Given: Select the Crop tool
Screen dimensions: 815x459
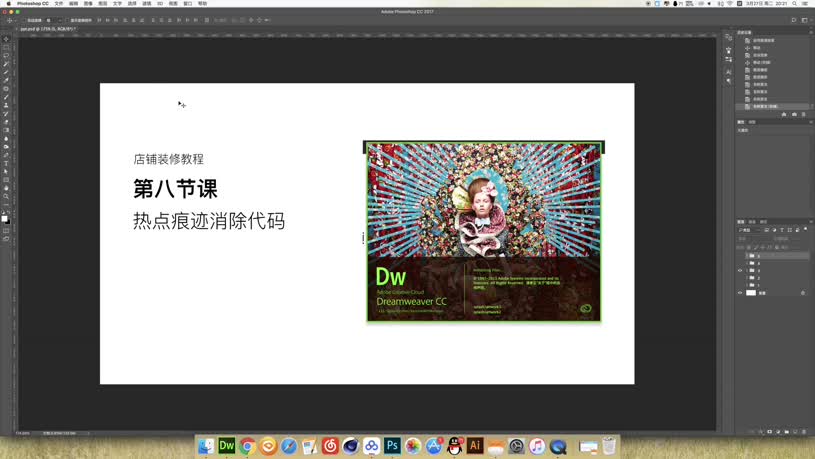Looking at the screenshot, I should tap(6, 72).
